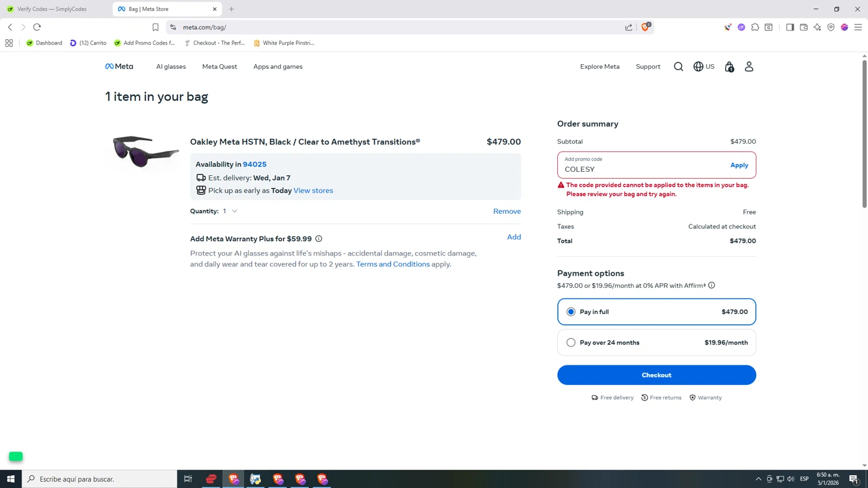Go back with the browser back arrow
The height and width of the screenshot is (488, 868).
pos(10,27)
